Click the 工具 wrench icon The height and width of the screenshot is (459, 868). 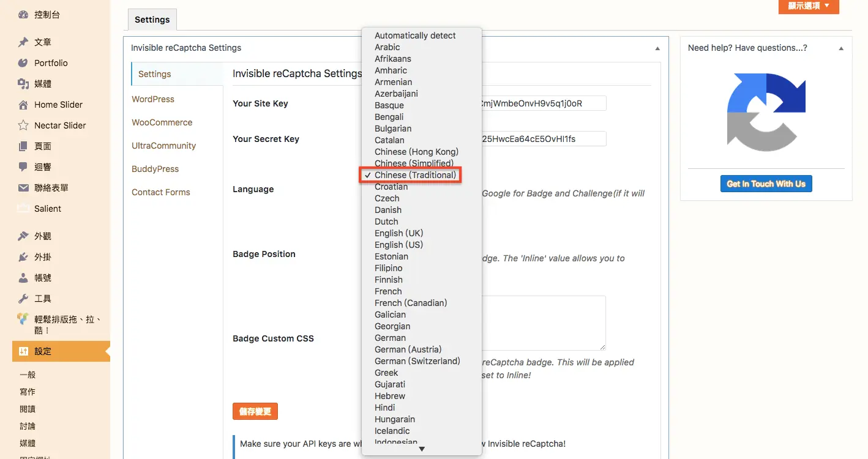(x=23, y=299)
